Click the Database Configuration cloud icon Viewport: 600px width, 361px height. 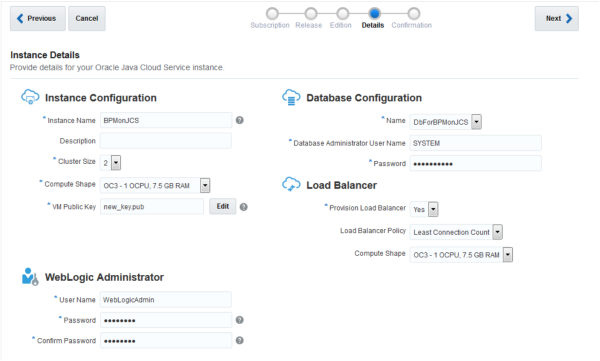tap(291, 97)
